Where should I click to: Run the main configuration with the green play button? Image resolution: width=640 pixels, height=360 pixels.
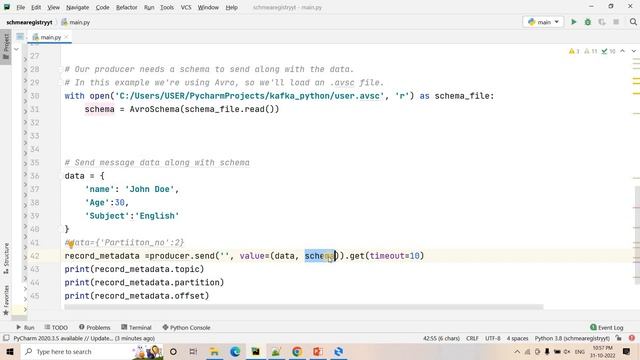point(573,22)
